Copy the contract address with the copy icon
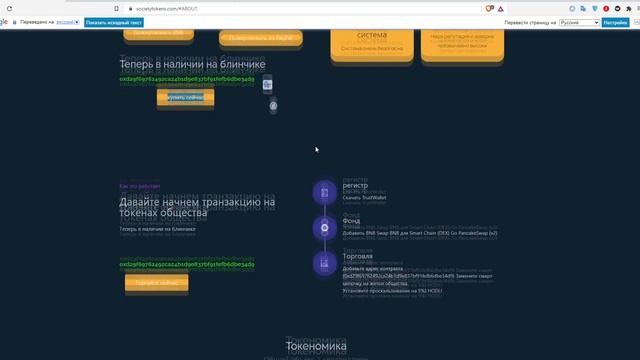 pos(267,84)
